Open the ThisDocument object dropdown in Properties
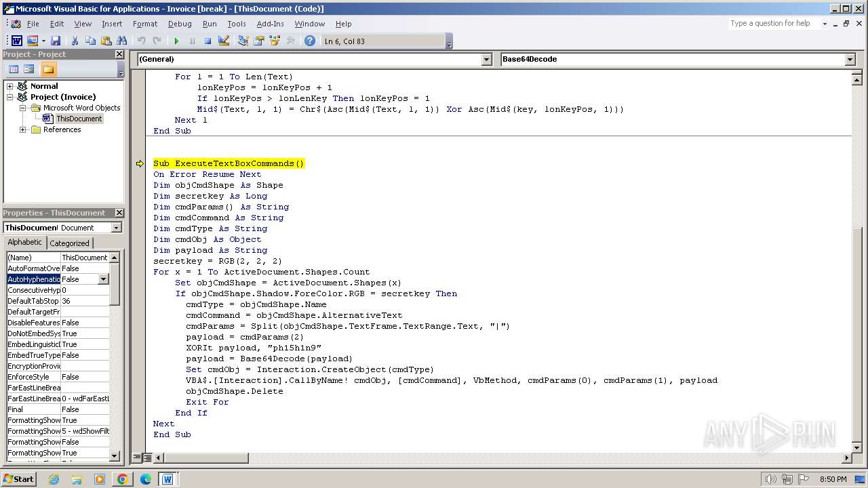 point(116,228)
